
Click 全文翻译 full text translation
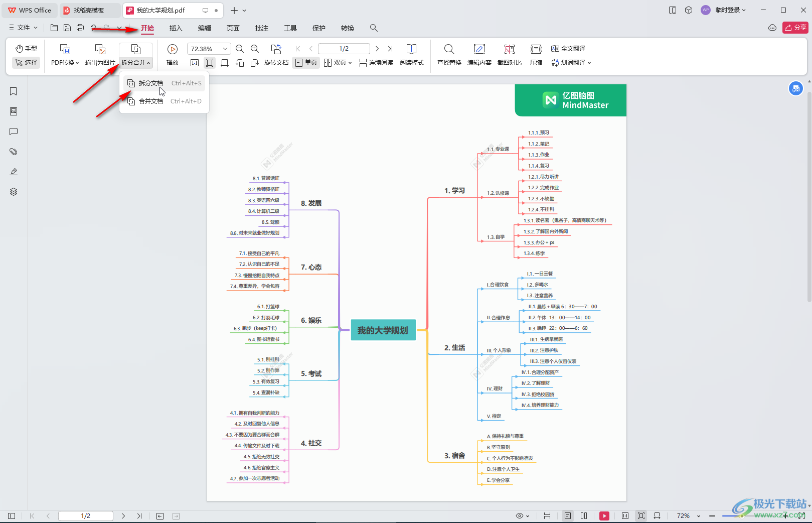[x=568, y=49]
